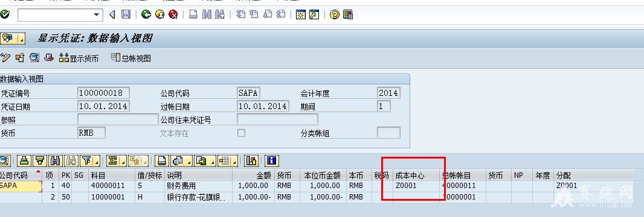Click the Find Next binoculars-plus icon in top toolbar
This screenshot has height=217, width=644.
click(x=220, y=14)
